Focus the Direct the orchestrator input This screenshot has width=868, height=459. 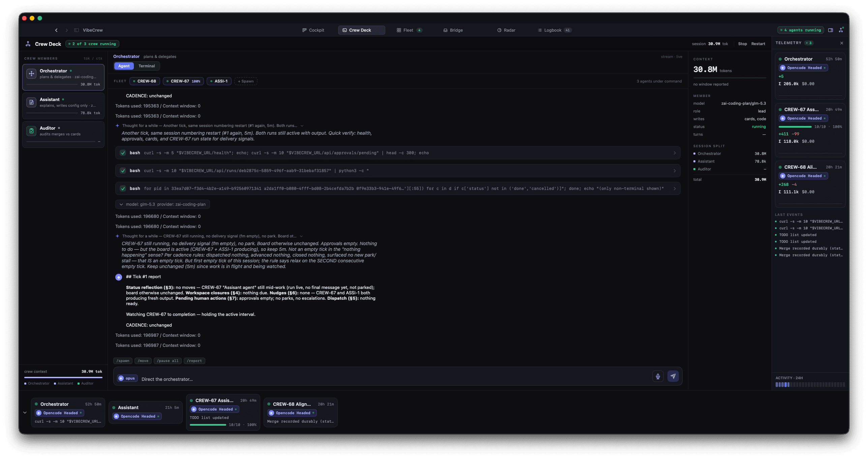tap(394, 379)
